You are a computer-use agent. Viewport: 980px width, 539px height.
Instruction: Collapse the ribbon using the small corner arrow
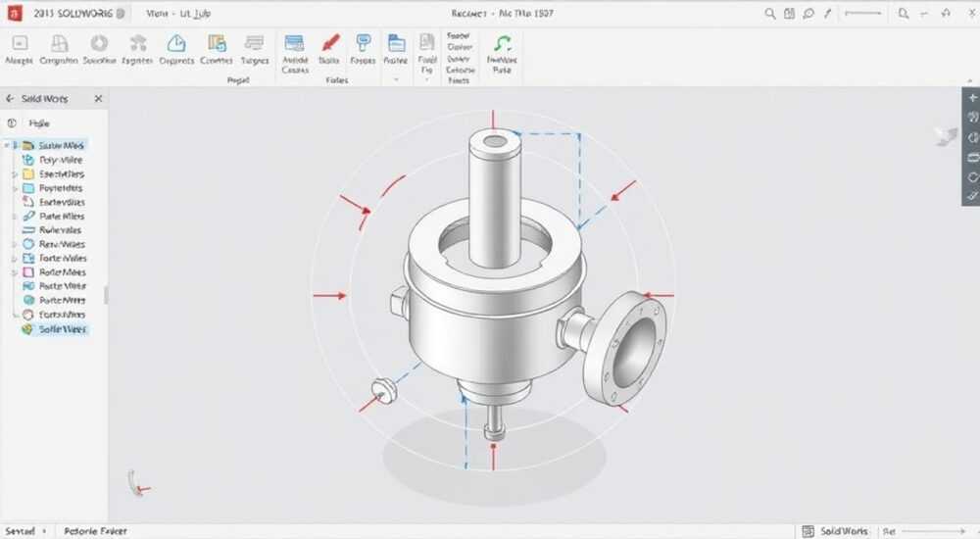coord(970,80)
